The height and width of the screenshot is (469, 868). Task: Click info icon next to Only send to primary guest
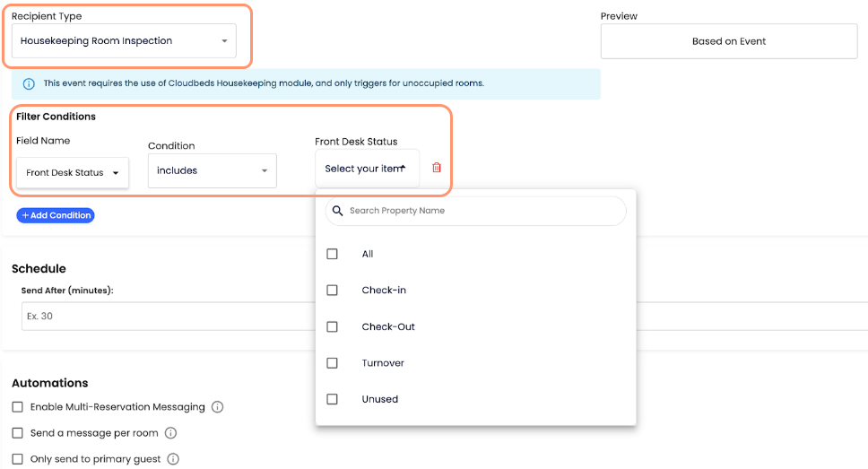173,459
